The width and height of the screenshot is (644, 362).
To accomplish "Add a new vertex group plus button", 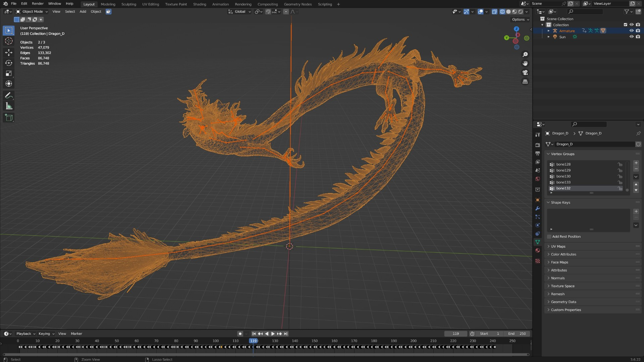I will (636, 163).
